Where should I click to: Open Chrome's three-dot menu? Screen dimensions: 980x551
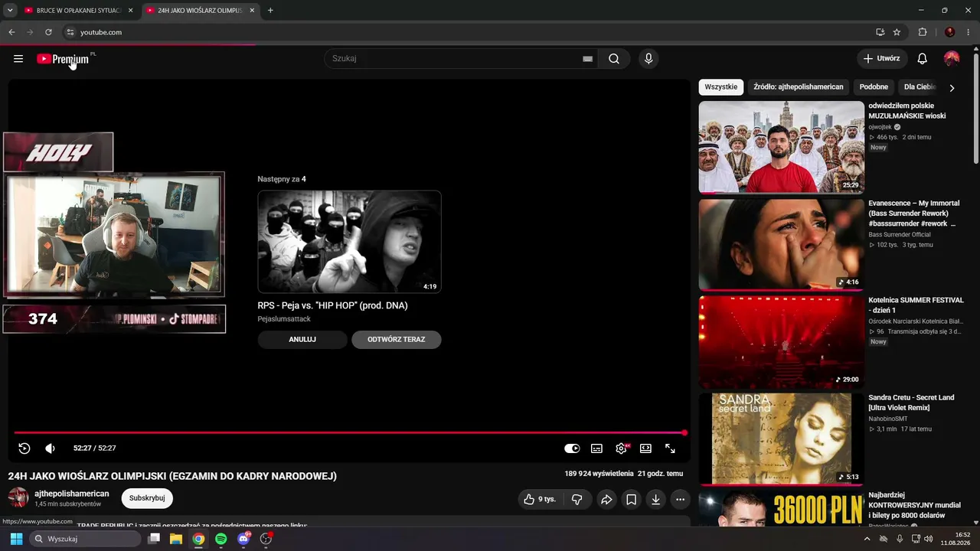(968, 32)
